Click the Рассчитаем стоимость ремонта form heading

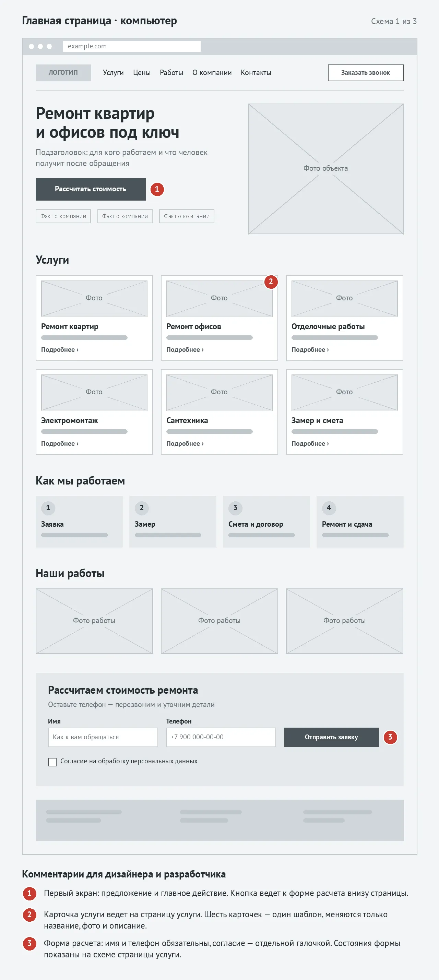tap(123, 690)
